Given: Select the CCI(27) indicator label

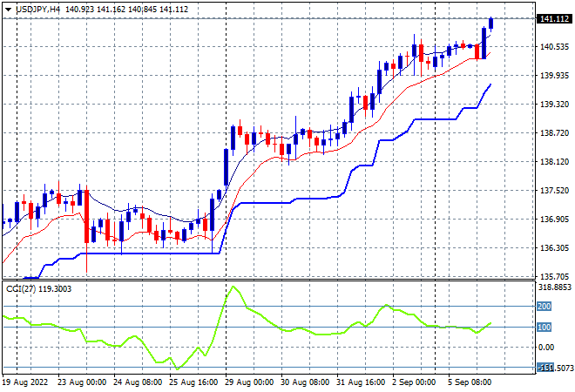Looking at the screenshot, I should pos(21,289).
